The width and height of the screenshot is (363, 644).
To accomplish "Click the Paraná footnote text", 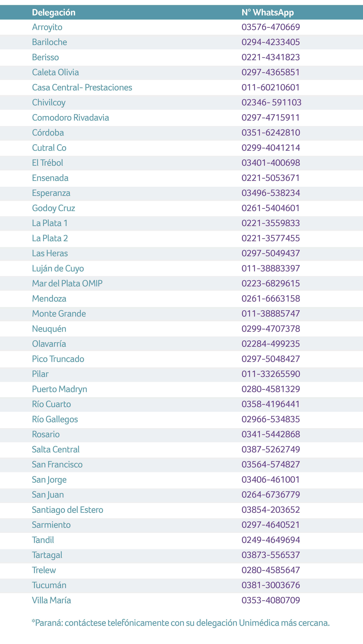I will (181, 623).
